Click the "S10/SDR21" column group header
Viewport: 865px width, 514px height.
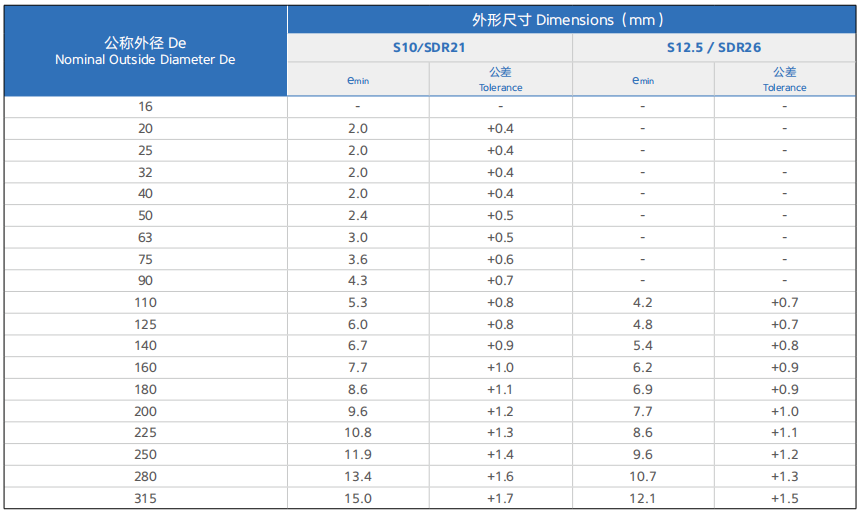429,47
